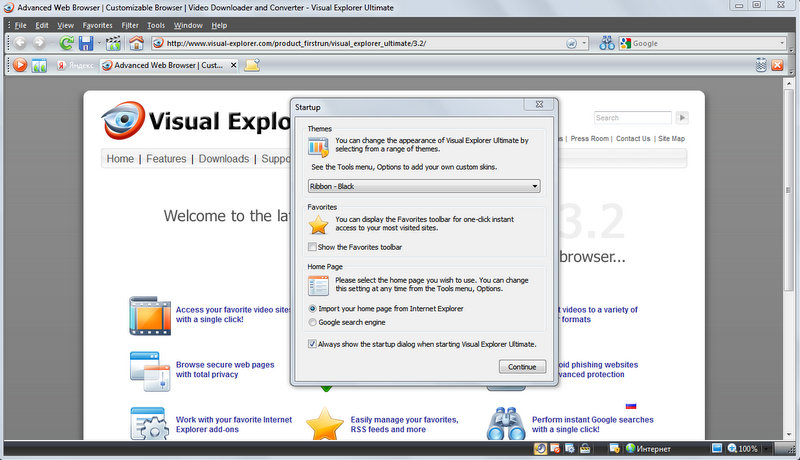Screen dimensions: 800x460
Task: Open the 100% zoom level dropdown arrow
Action: [765, 449]
